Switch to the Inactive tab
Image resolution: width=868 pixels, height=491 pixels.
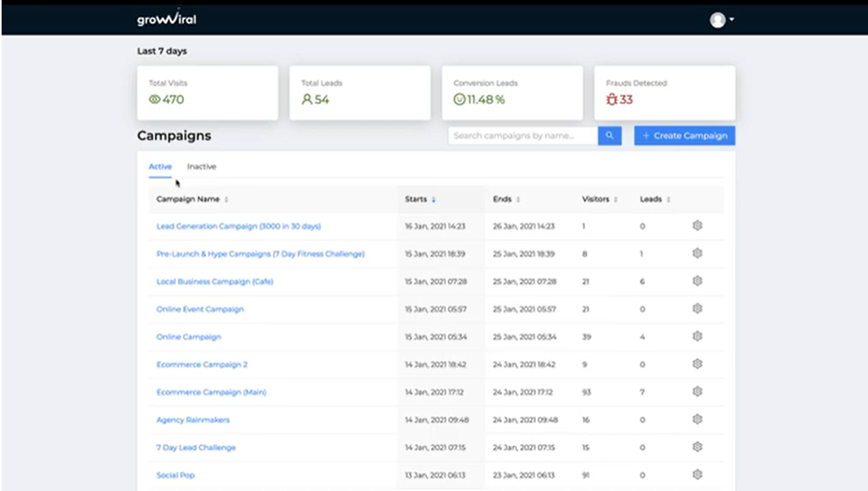click(201, 166)
